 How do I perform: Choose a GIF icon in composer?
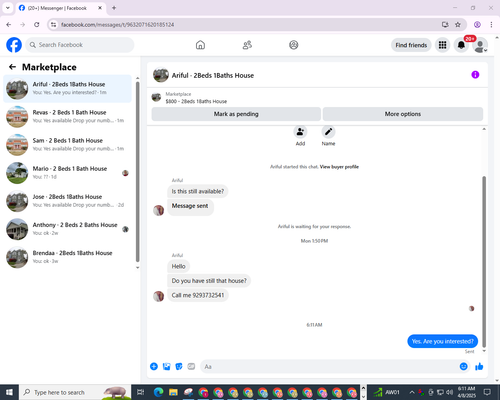point(191,367)
